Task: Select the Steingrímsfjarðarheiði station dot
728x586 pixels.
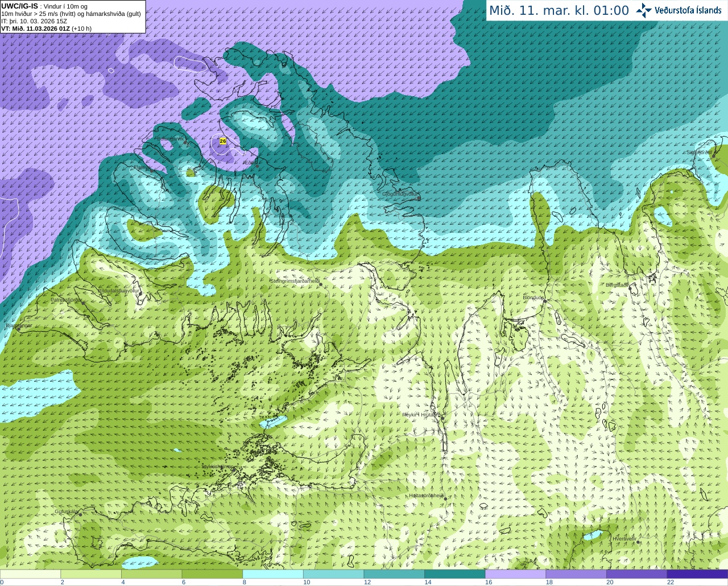Action: point(320,284)
